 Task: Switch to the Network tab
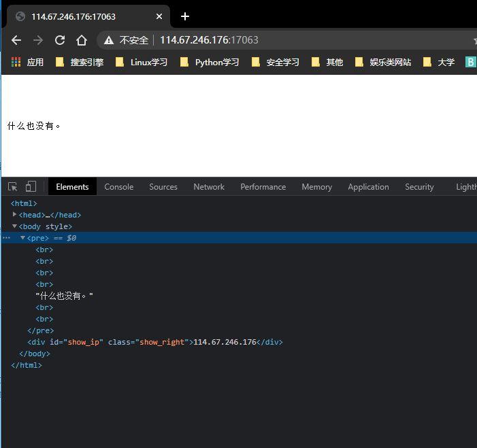(209, 187)
